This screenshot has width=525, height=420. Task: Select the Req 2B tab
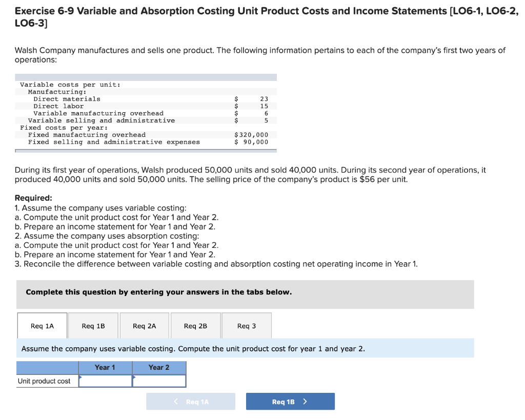[x=195, y=325]
